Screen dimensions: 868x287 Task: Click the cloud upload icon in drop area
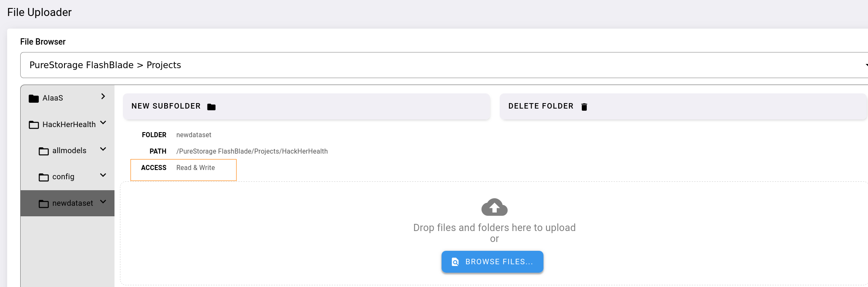coord(493,207)
